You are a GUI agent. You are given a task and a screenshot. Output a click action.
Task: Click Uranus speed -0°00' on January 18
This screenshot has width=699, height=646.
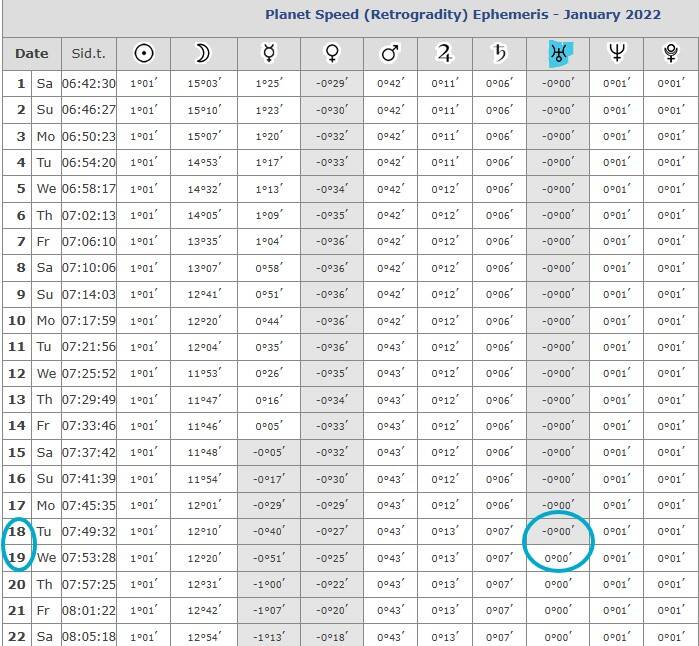(x=558, y=531)
